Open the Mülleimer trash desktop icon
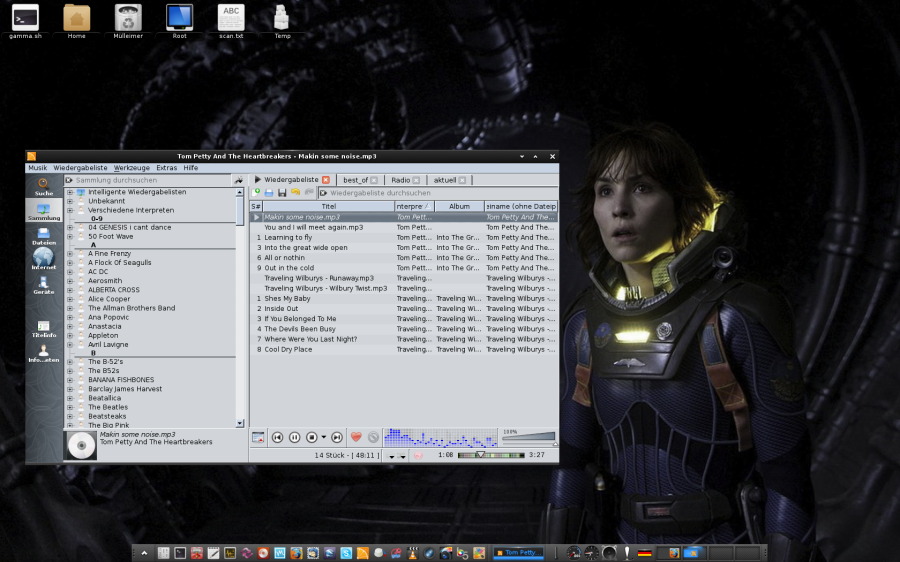 (x=128, y=22)
